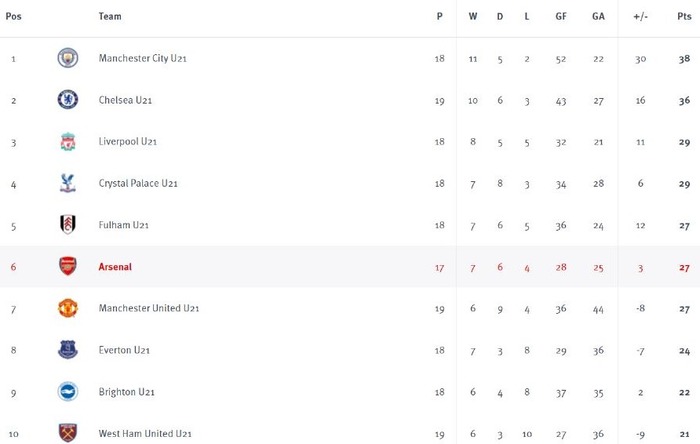Open the Chelsea U21 team link
Screen dimensions: 700x444
(125, 100)
